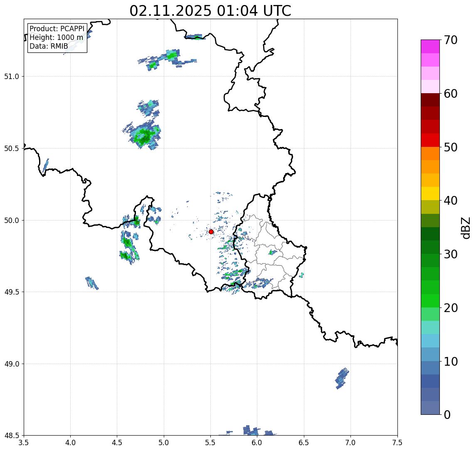
Task: Click the latitude axis label 48.5
Action: tap(12, 436)
